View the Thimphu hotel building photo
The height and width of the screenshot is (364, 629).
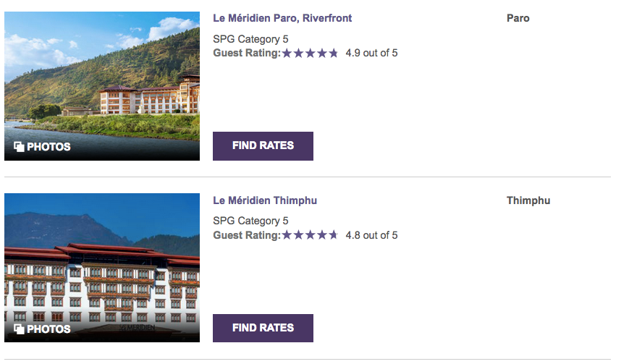coord(102,261)
